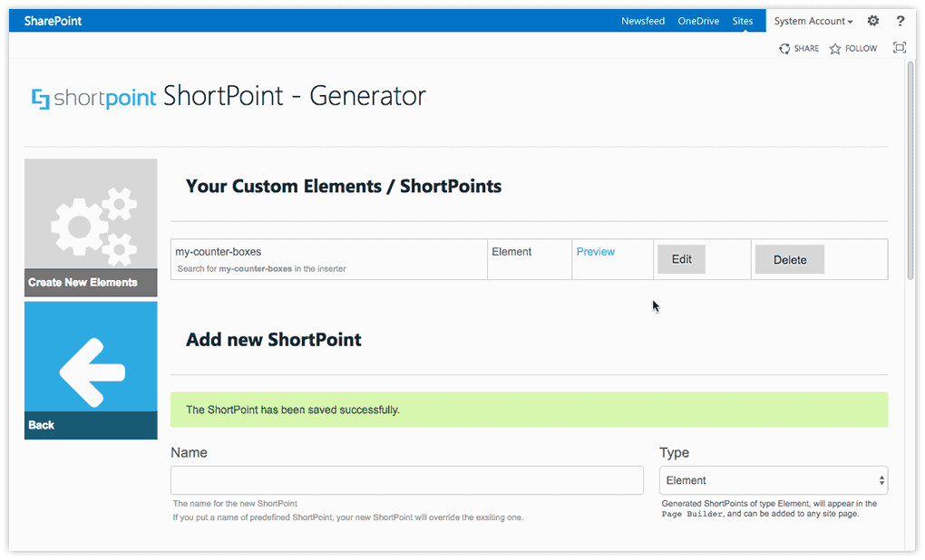Go to OneDrive in top bar
This screenshot has width=925, height=560.
(698, 21)
